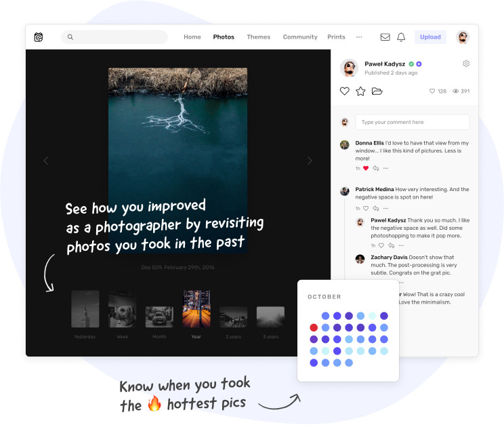Open the notifications bell

click(x=401, y=37)
